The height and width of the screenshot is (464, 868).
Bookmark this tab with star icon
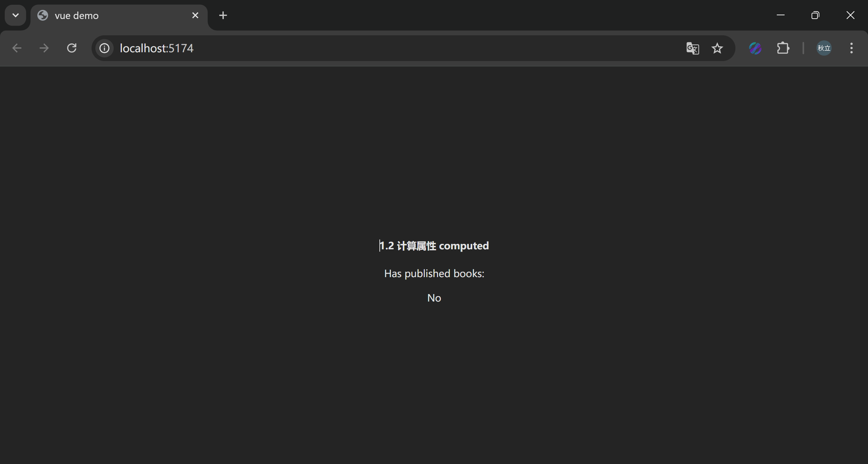tap(717, 48)
